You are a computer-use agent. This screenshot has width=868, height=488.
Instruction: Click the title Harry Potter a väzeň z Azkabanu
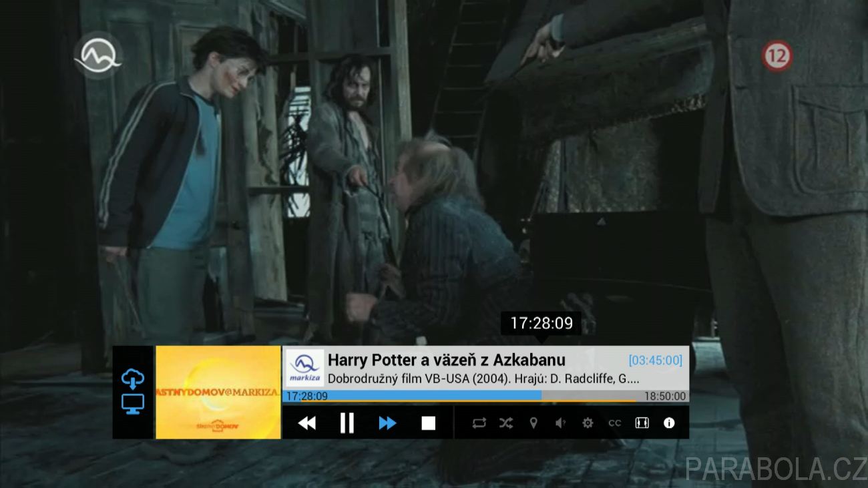pyautogui.click(x=447, y=360)
